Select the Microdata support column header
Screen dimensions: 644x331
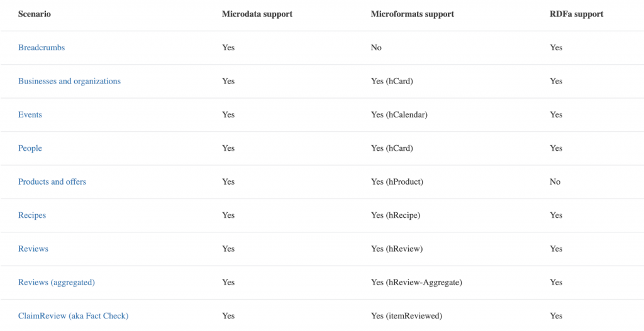[x=257, y=14]
